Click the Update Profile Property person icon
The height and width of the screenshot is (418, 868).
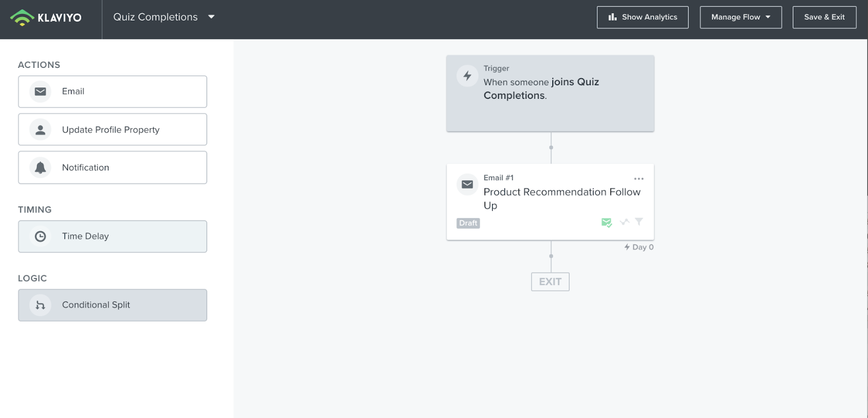click(40, 130)
